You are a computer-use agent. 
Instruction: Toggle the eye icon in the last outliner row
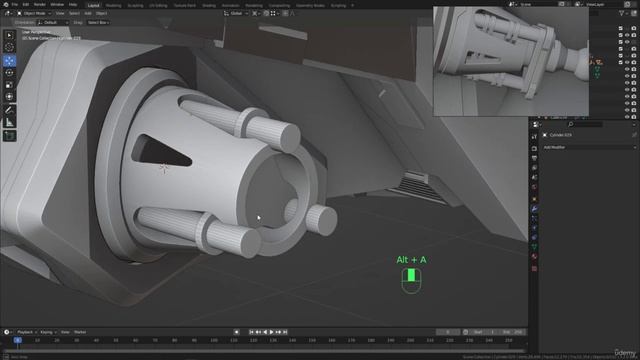pyautogui.click(x=627, y=117)
